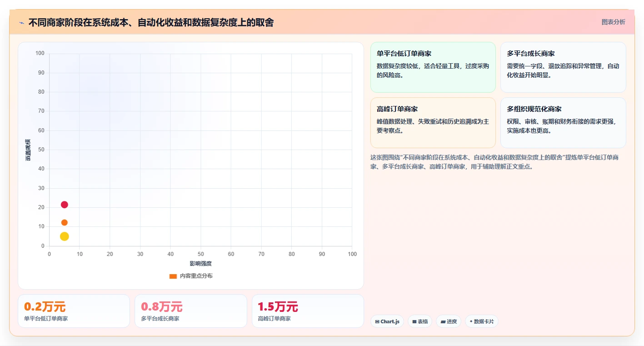Screen dimensions: 644x346
Task: Select the yellow bubble data point
Action: (x=65, y=236)
